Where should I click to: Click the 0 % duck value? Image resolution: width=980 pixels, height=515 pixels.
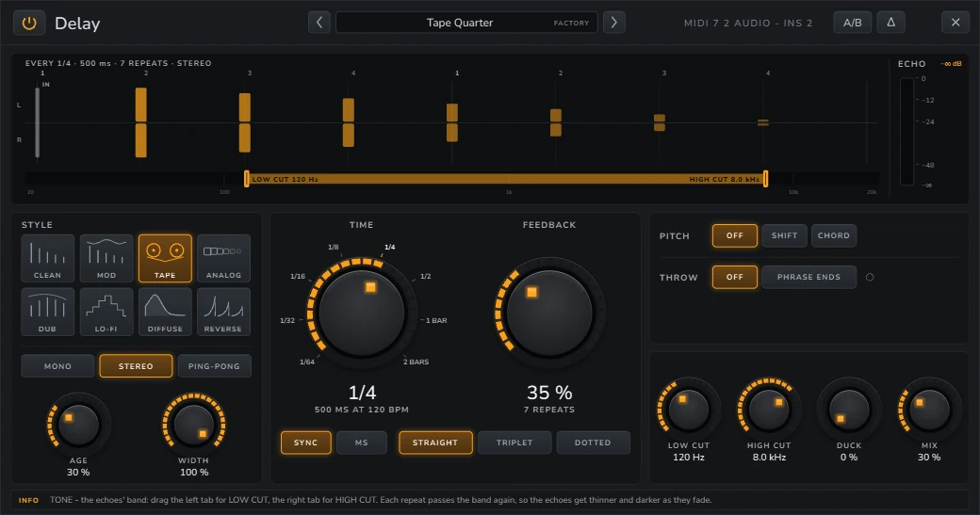click(x=849, y=457)
